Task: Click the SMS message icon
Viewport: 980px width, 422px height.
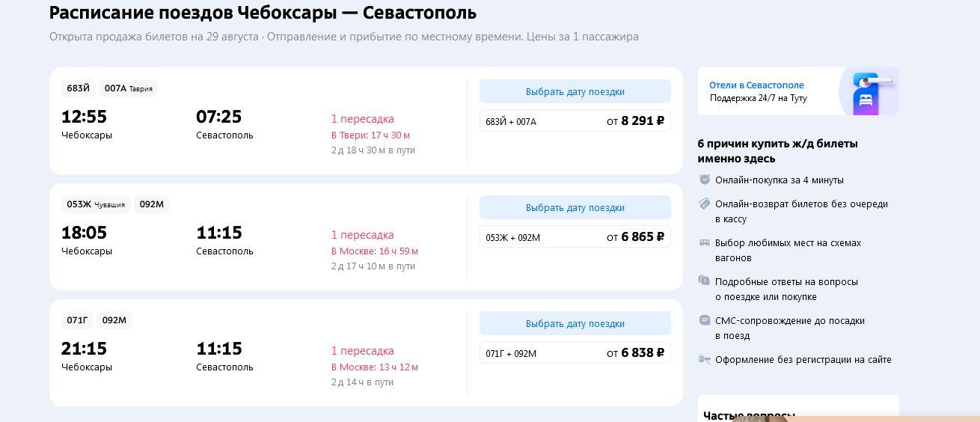Action: click(704, 320)
